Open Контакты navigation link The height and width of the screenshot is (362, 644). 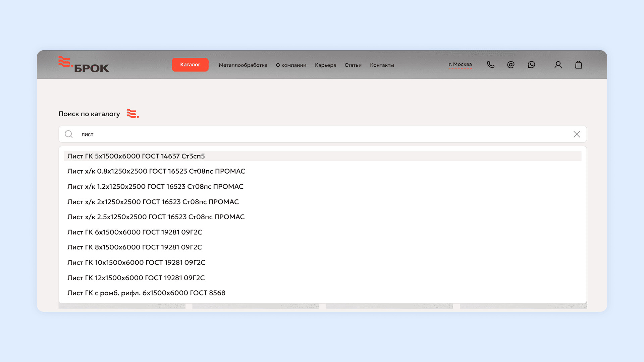click(x=382, y=65)
